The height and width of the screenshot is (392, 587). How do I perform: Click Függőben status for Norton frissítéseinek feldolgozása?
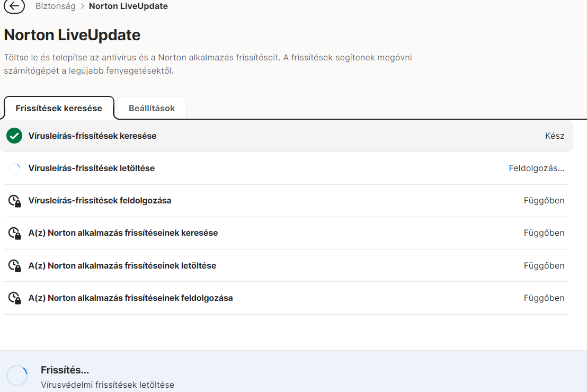tap(544, 298)
